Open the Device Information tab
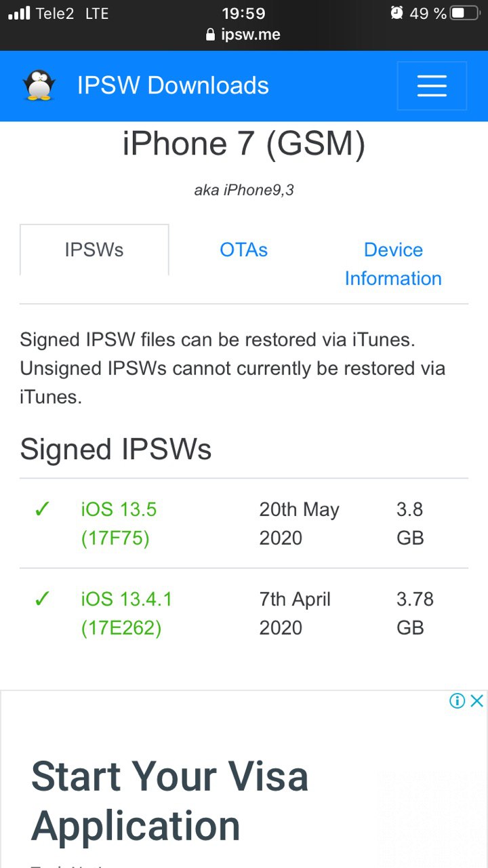The height and width of the screenshot is (868, 488). 393,264
